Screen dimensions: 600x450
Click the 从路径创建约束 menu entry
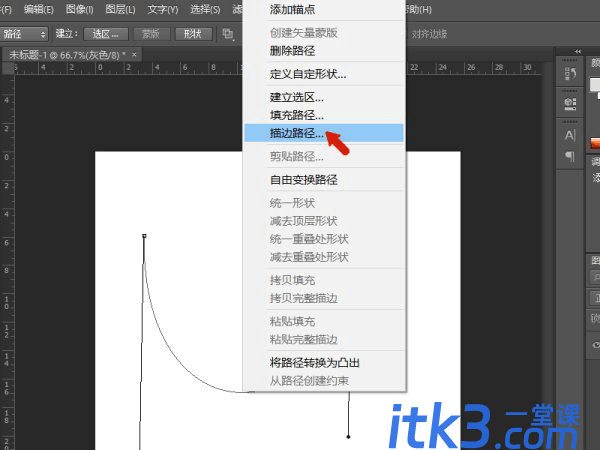[324, 381]
